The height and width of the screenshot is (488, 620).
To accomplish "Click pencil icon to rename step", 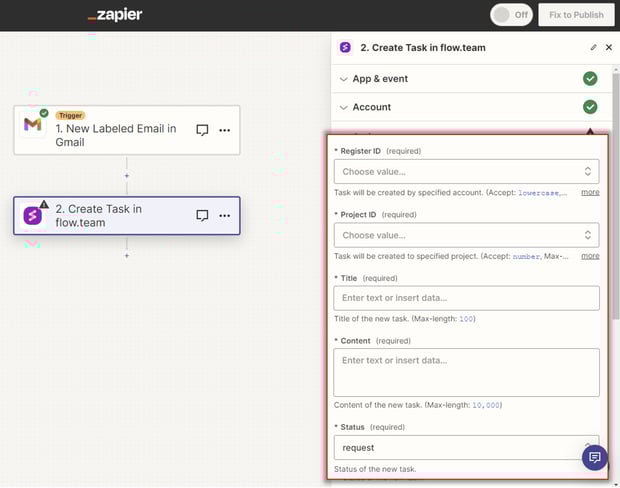I will (x=594, y=47).
